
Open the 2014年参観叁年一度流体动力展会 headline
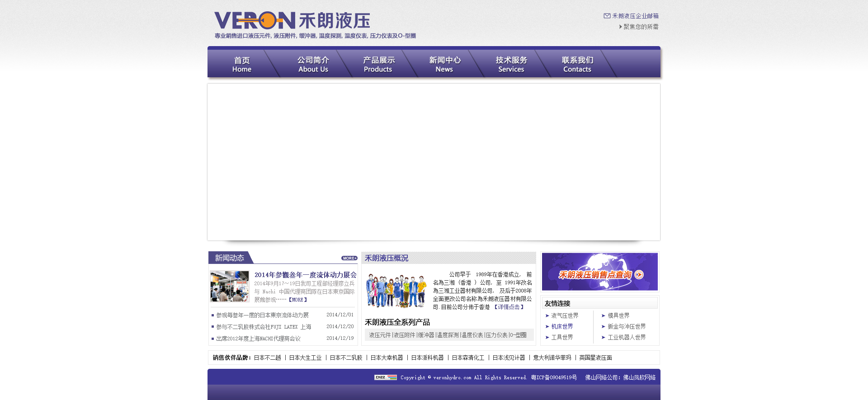tap(305, 275)
